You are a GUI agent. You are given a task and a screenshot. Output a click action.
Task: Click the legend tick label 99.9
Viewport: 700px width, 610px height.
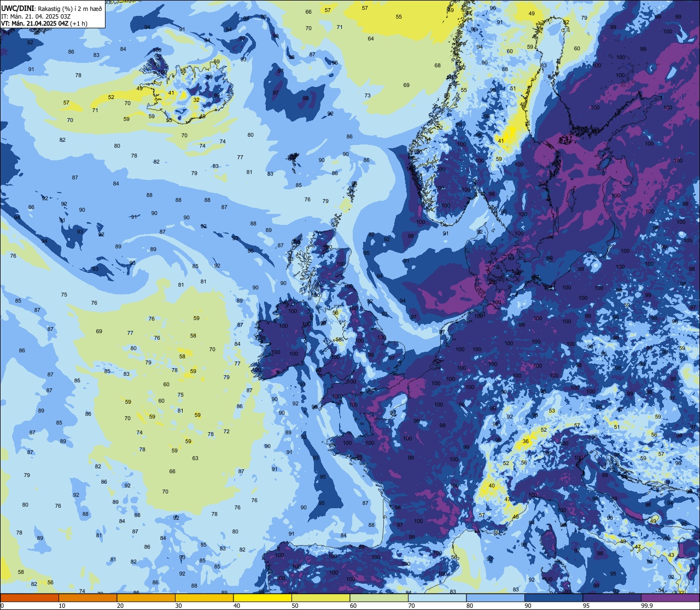[x=647, y=606]
